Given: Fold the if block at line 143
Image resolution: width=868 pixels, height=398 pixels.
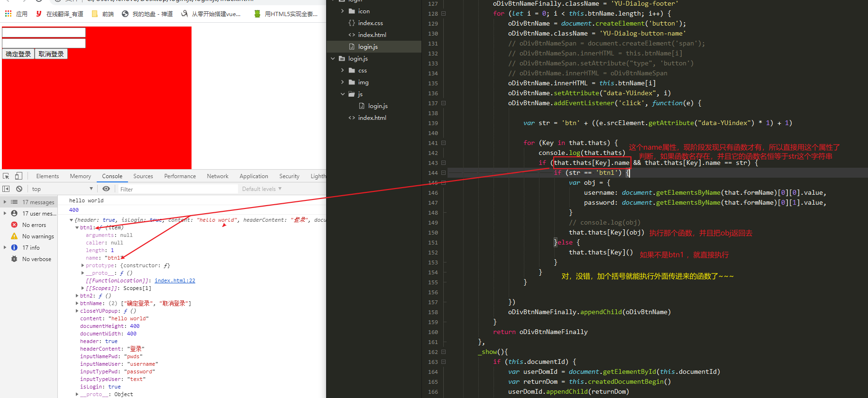Looking at the screenshot, I should [x=444, y=163].
